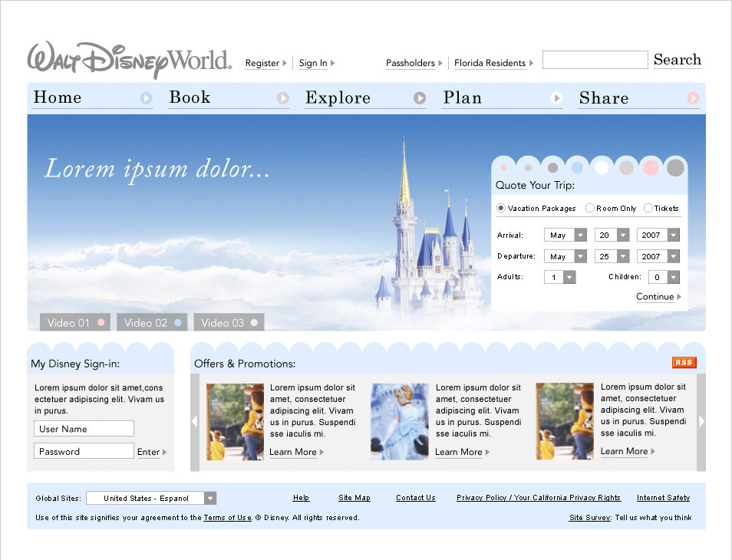Screen dimensions: 732x560
Task: Open the Home navigation tab
Action: 92,98
